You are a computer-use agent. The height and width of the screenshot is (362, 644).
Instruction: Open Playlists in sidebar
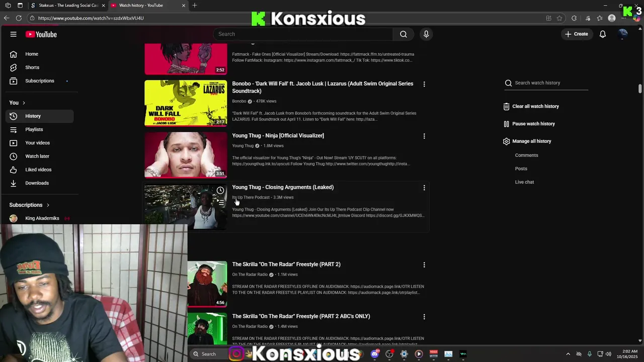pos(40,129)
